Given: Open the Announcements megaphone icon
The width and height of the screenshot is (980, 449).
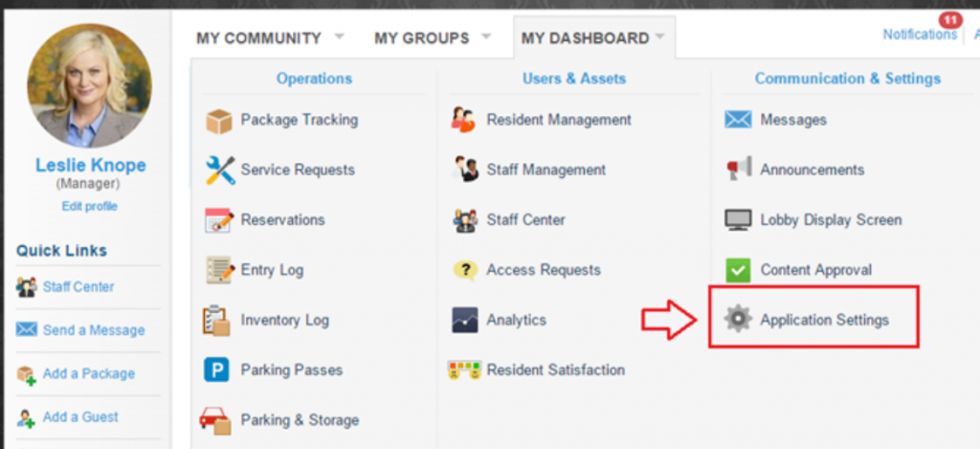Looking at the screenshot, I should point(738,170).
